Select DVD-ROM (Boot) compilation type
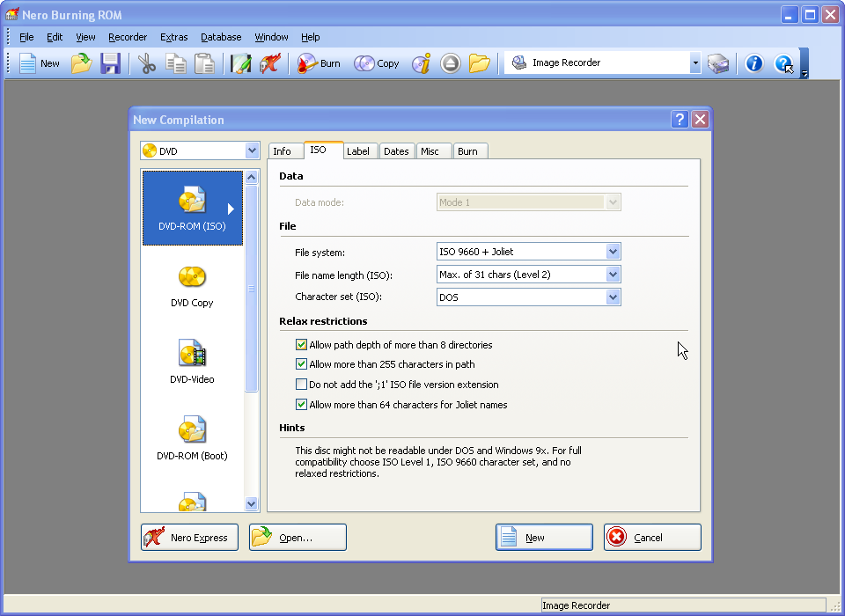 click(192, 439)
